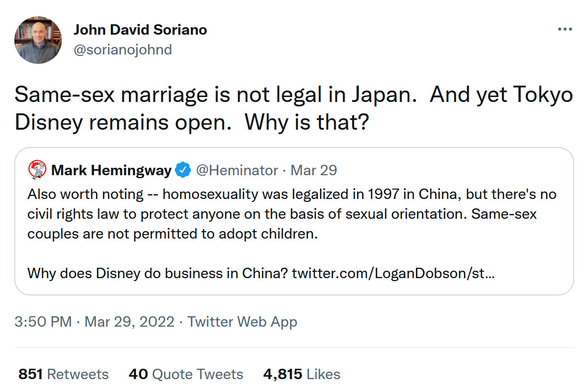
Task: Click the blank line inside the quoted tweet card
Action: coord(294,253)
